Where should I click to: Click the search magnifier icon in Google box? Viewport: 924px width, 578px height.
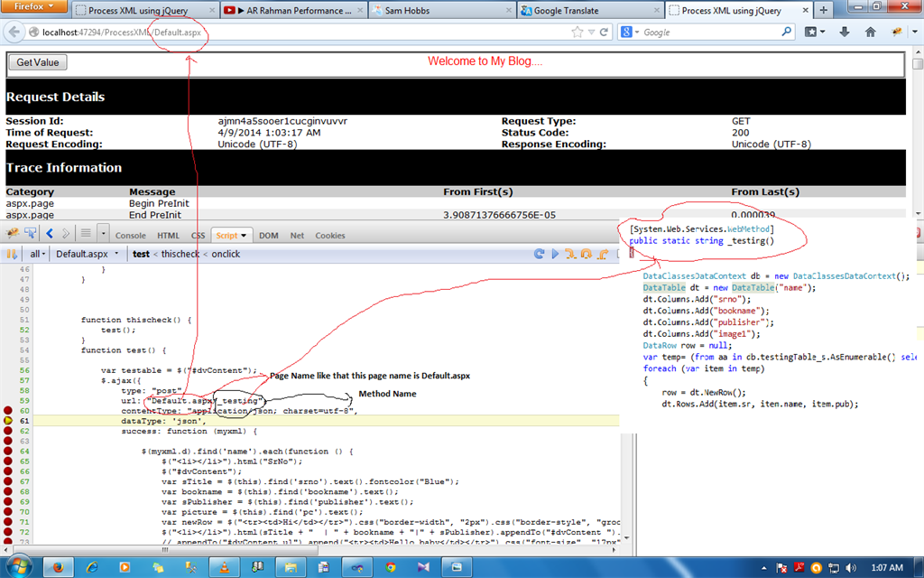786,32
